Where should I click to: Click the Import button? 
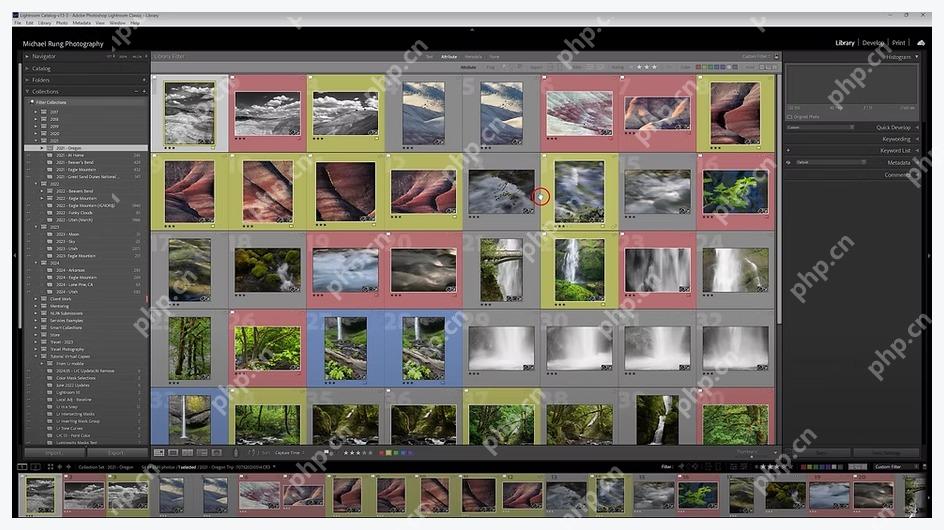[x=54, y=453]
